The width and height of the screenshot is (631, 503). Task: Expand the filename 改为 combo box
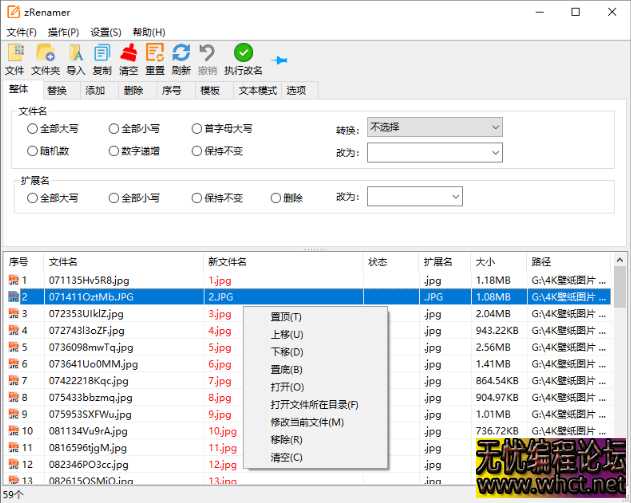(x=434, y=153)
